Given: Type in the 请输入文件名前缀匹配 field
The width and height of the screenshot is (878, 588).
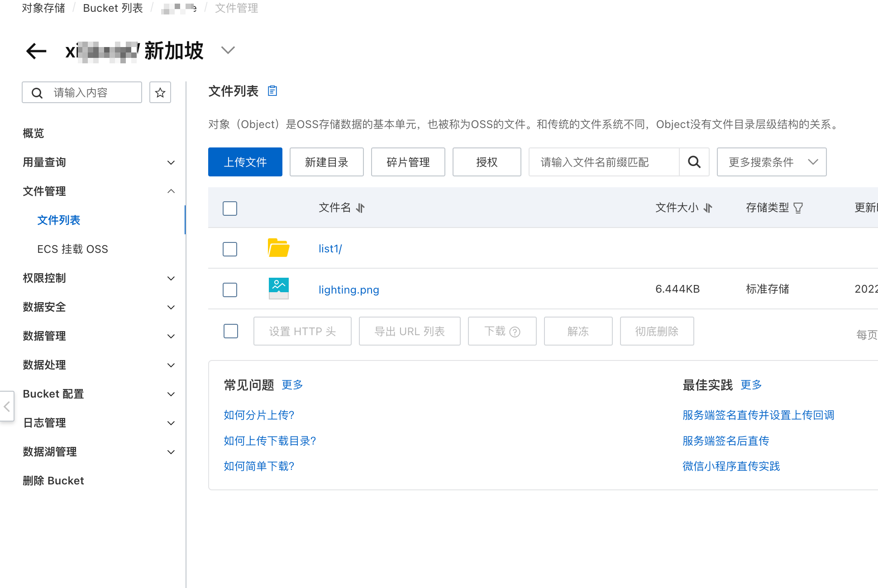Looking at the screenshot, I should pos(604,162).
